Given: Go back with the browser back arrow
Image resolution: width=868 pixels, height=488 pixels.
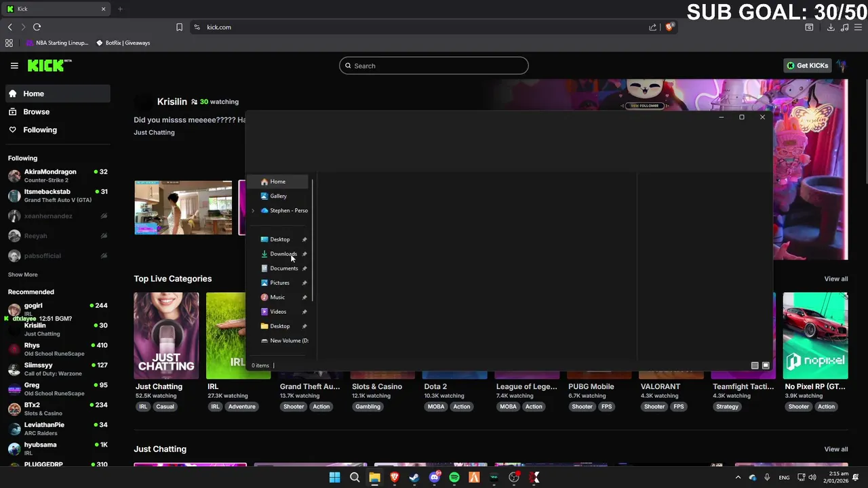Looking at the screenshot, I should 9,27.
